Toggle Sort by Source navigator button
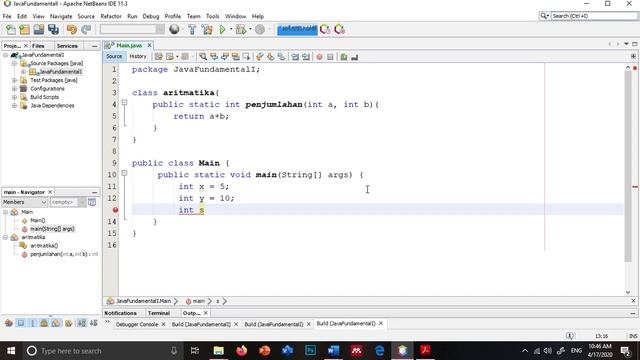The width and height of the screenshot is (640, 360). [93, 323]
